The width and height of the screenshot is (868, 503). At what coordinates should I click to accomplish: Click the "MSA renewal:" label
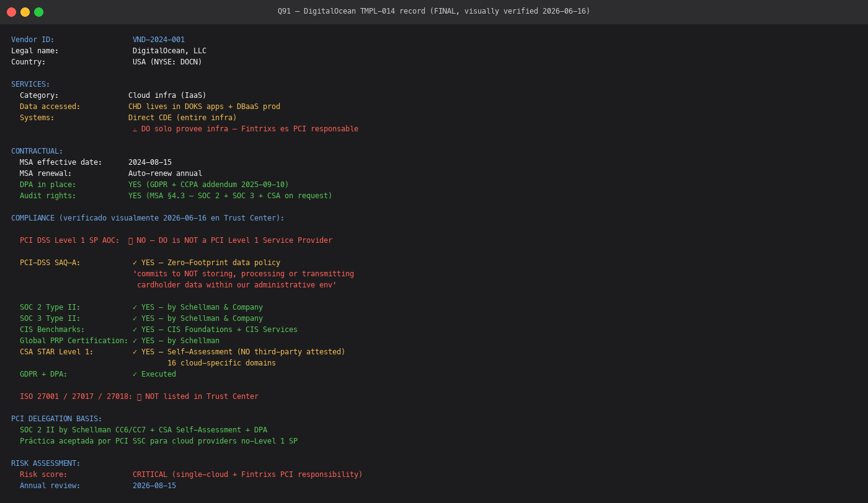click(x=46, y=173)
